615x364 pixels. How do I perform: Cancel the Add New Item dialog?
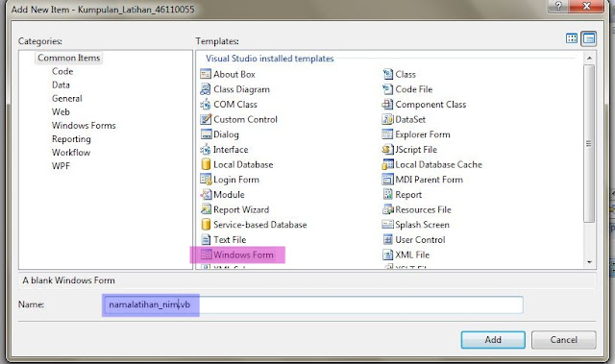click(564, 340)
